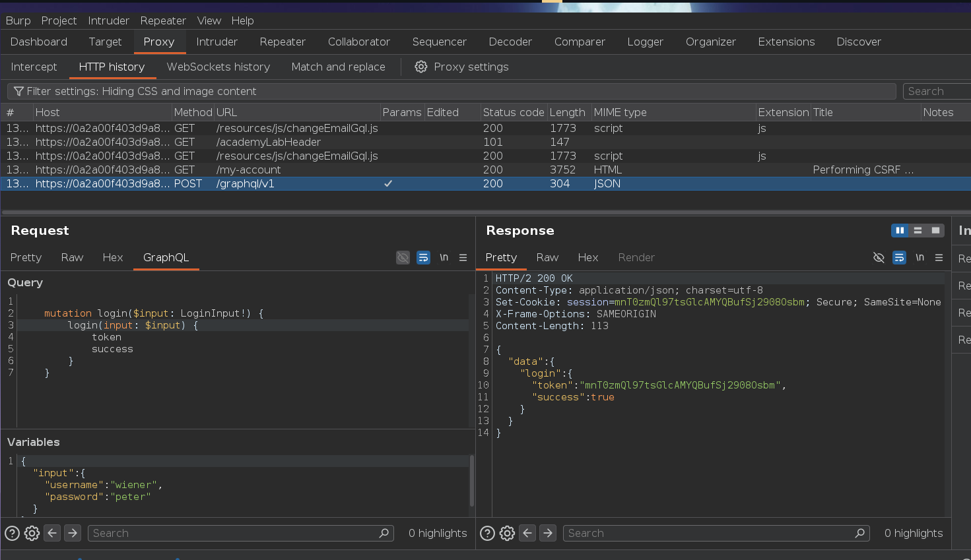Go to previous match in Response search
The width and height of the screenshot is (971, 560).
coord(527,533)
